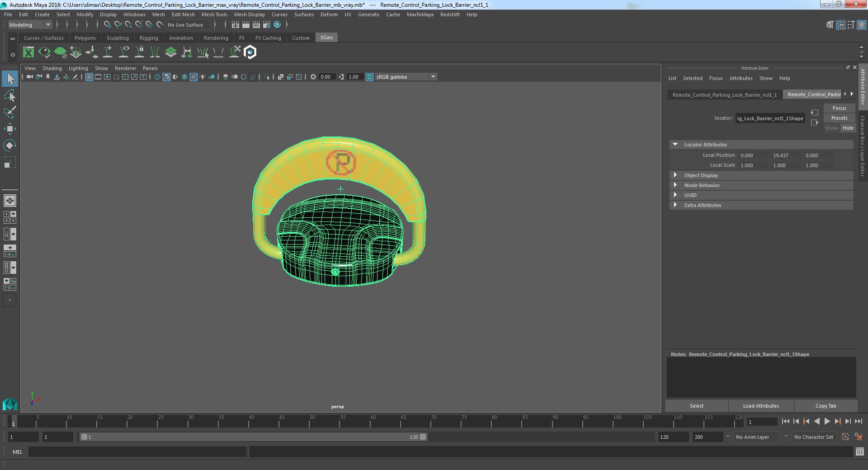Select the Remote_Control_Parking_Lock_Barrier_ncl1_1 tab
The width and height of the screenshot is (868, 470).
point(725,95)
